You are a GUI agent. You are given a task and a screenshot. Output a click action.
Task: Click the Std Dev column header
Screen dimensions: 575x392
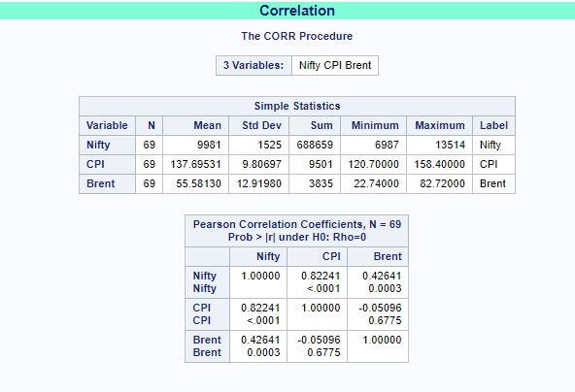coord(259,125)
